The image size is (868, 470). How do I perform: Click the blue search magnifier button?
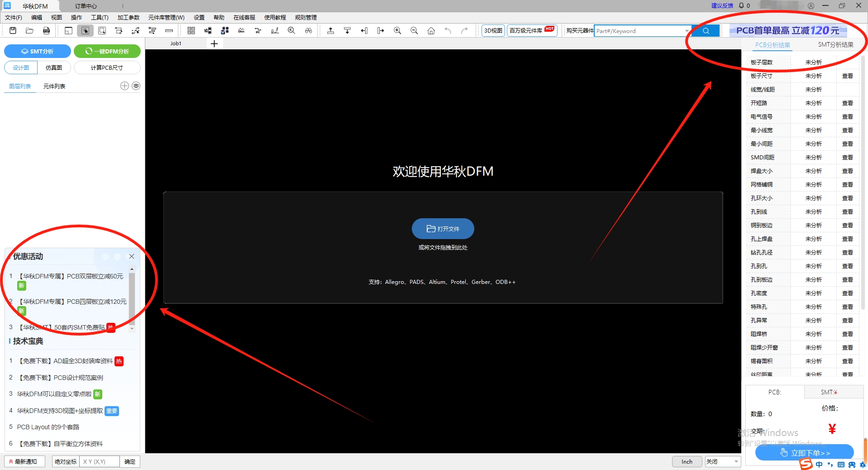click(706, 31)
